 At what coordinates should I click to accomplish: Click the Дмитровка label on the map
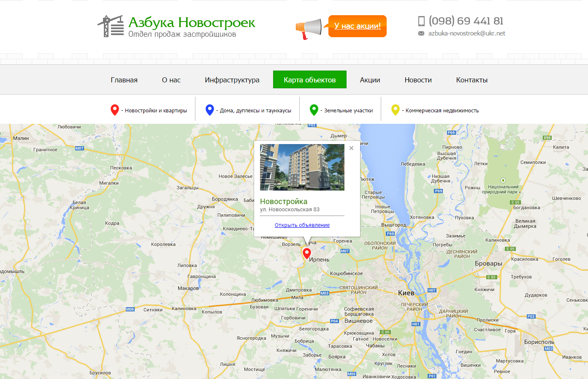[x=299, y=290]
